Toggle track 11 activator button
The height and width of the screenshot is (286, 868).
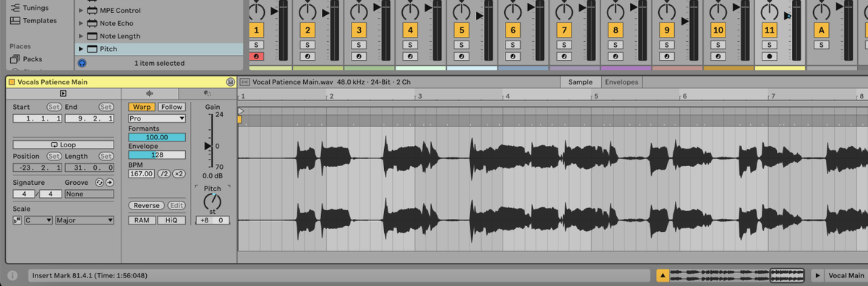pos(770,30)
